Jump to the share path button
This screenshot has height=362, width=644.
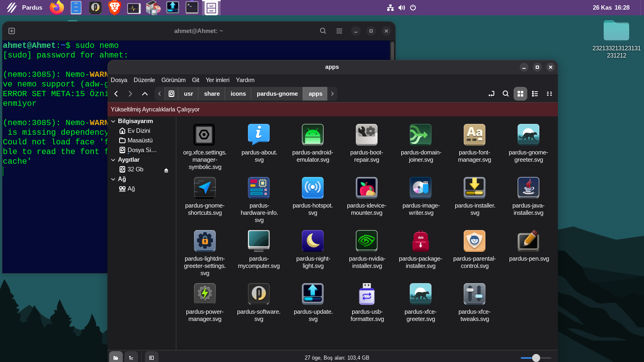(212, 94)
